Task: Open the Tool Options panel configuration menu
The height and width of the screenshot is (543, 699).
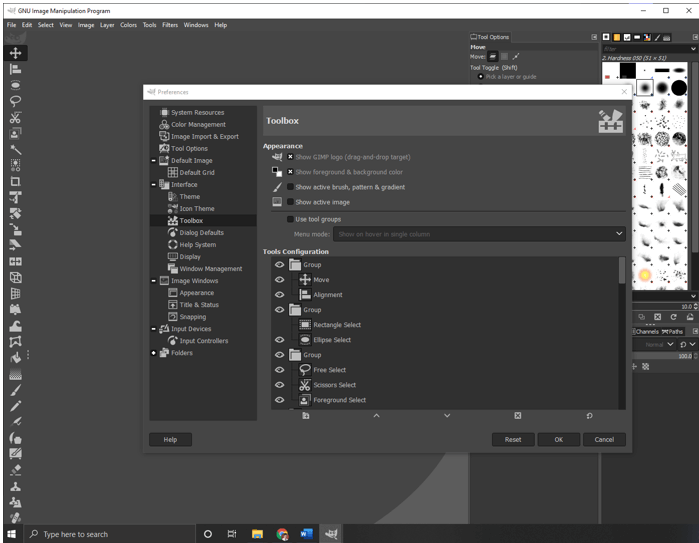Action: pyautogui.click(x=594, y=37)
